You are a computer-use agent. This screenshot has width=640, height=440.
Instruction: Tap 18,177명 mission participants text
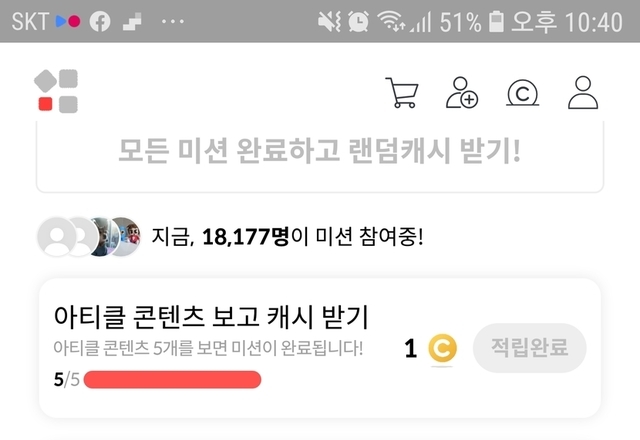pos(246,237)
